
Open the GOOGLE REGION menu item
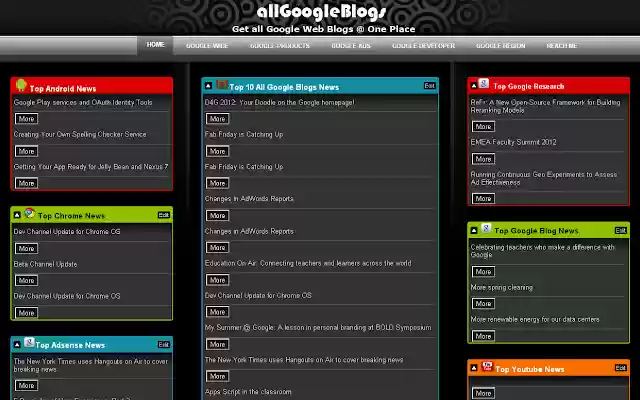tap(500, 46)
